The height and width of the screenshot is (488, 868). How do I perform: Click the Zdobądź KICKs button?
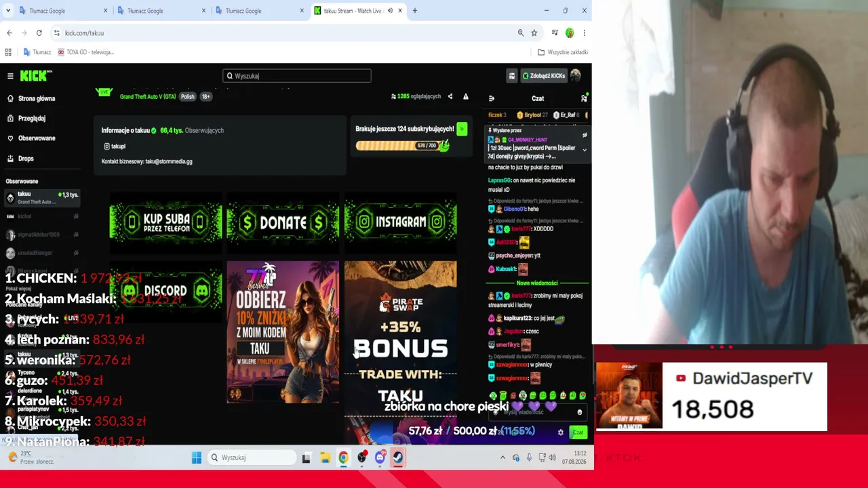click(543, 76)
